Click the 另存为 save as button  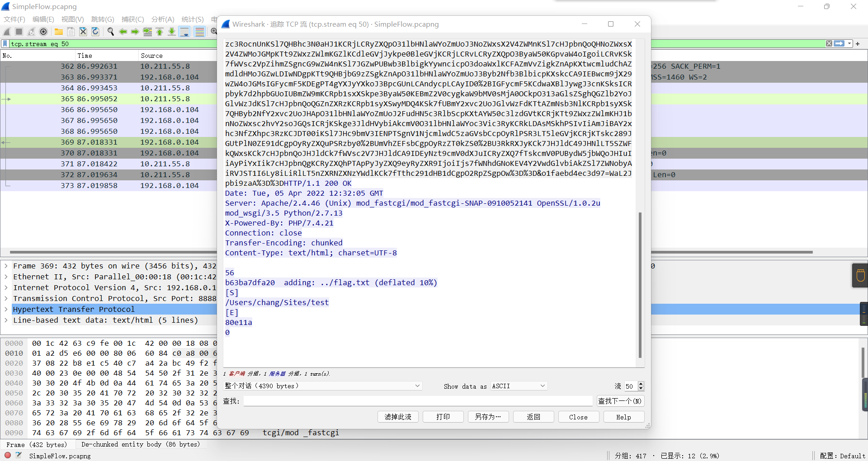pos(488,417)
